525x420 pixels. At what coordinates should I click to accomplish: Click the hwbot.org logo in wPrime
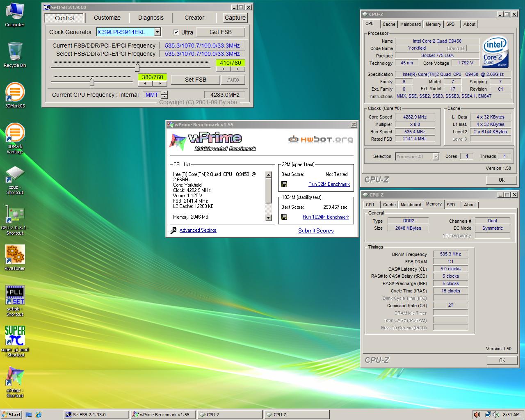tap(320, 139)
